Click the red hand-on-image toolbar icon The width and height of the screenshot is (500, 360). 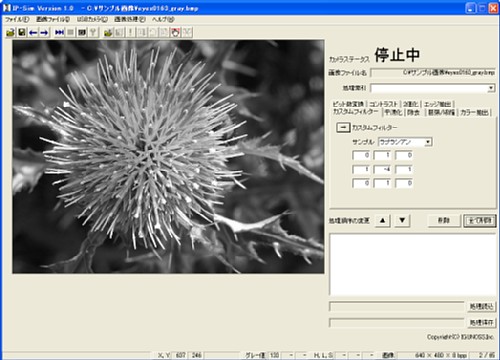pyautogui.click(x=175, y=32)
